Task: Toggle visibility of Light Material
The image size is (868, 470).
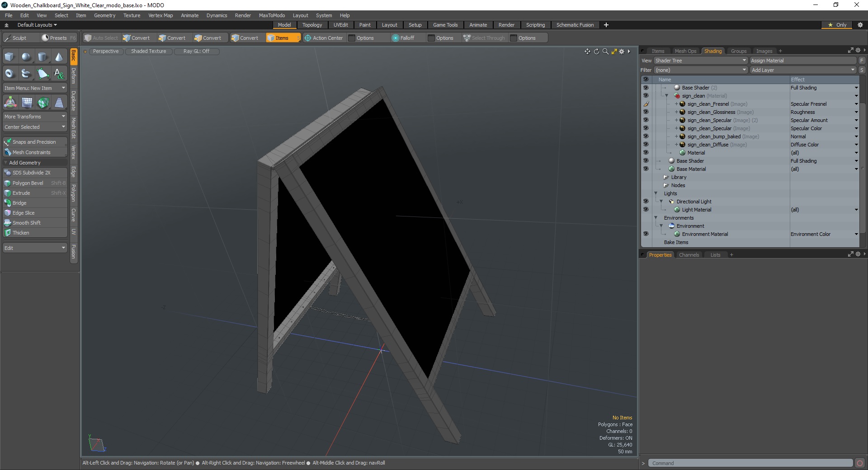Action: coord(646,210)
